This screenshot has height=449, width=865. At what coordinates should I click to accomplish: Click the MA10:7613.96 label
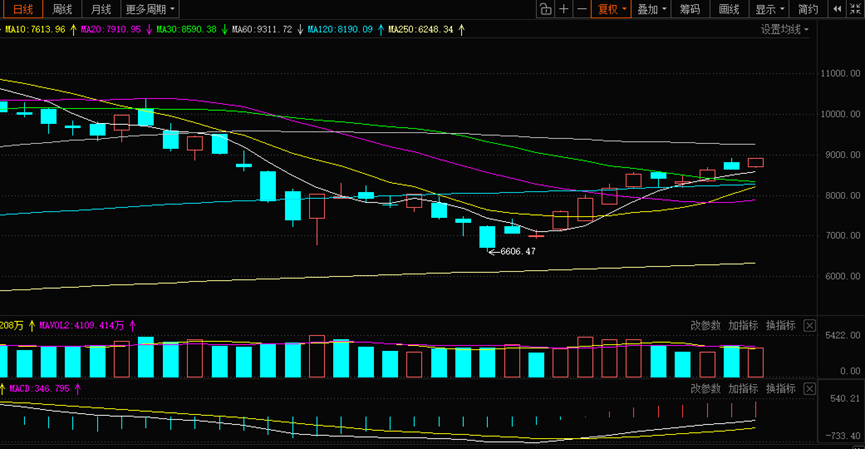[35, 29]
